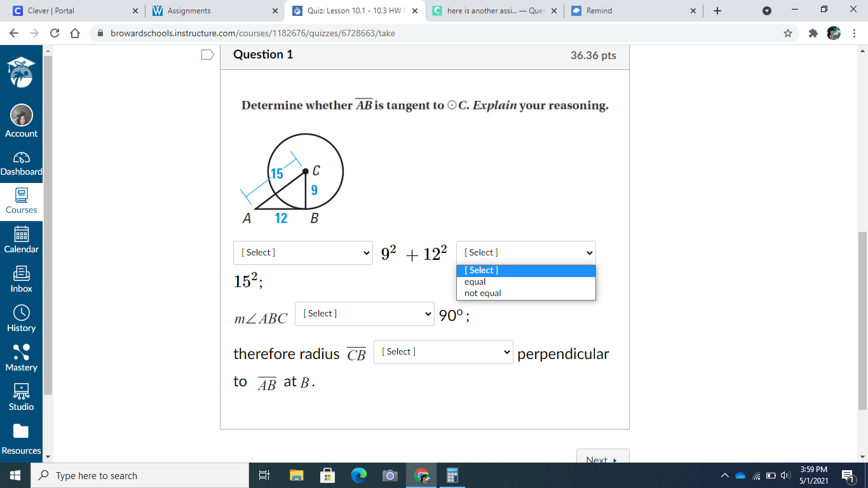Flag Question 1 for review
Image resolution: width=868 pixels, height=488 pixels.
(208, 55)
